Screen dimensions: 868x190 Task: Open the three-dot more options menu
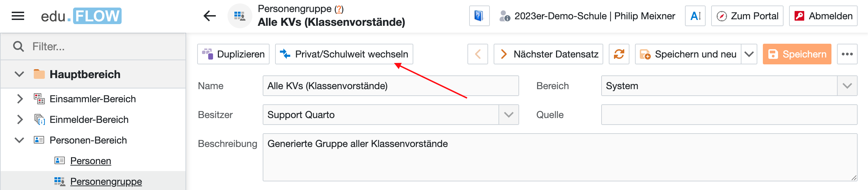click(x=847, y=54)
